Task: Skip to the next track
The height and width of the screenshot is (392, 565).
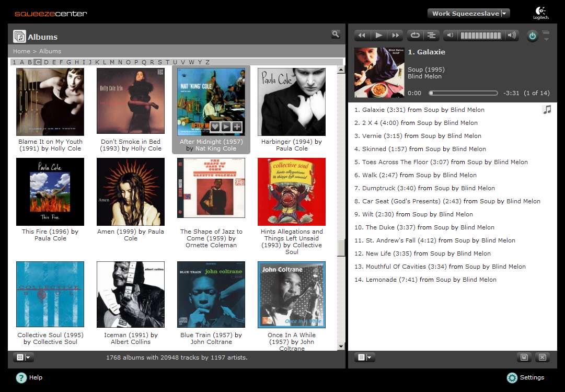Action: pyautogui.click(x=395, y=36)
